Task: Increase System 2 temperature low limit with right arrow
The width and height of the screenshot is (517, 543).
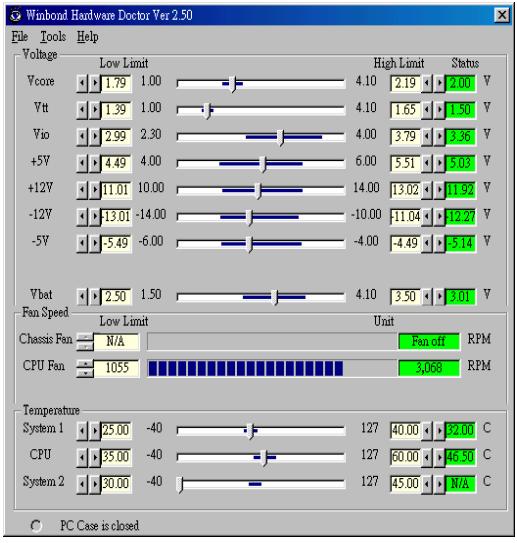Action: coord(95,484)
